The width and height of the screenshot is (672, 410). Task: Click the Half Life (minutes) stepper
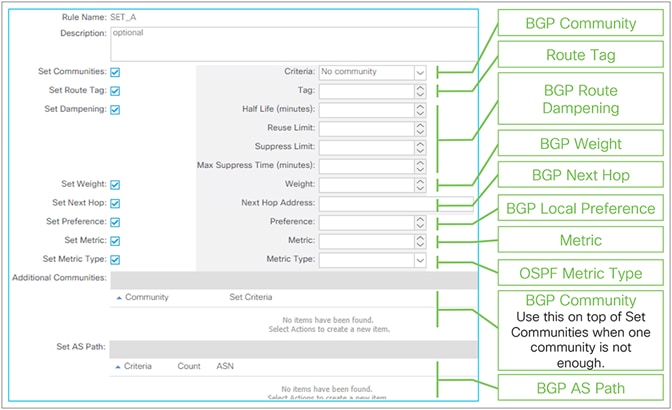(x=420, y=110)
